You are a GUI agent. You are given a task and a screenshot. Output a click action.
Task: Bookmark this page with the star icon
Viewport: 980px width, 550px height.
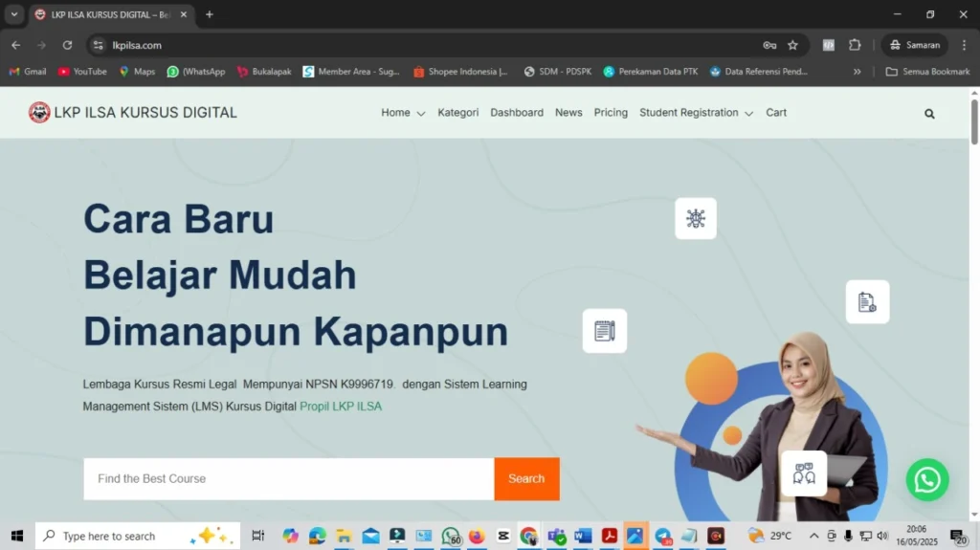click(792, 45)
